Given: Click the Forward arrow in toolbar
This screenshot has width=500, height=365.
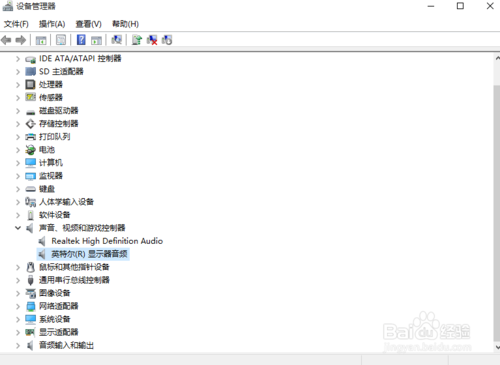Looking at the screenshot, I should click(21, 40).
